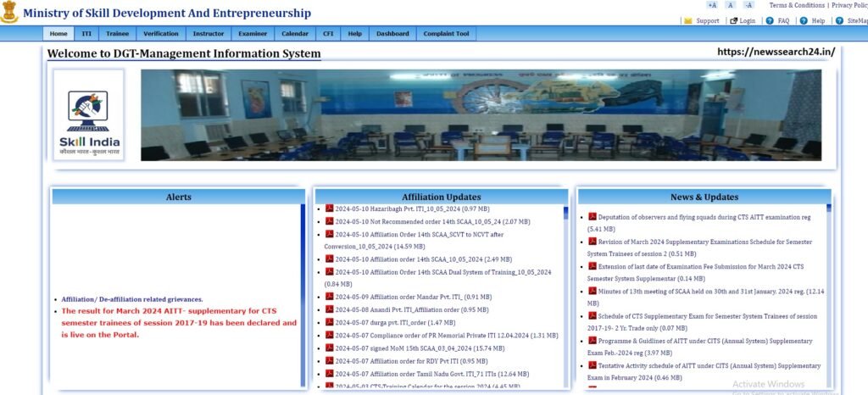868x395 pixels.
Task: Open Compliance order of PR Memorial Private ITI
Action: pyautogui.click(x=446, y=336)
